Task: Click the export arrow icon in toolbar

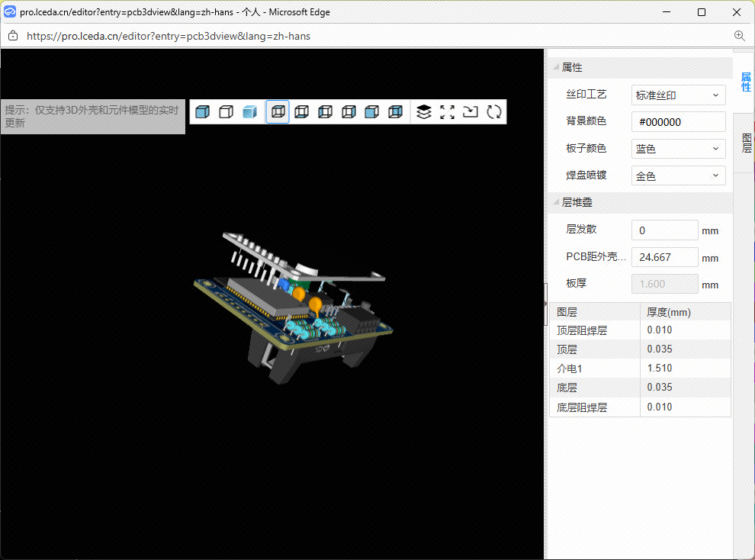Action: click(471, 112)
